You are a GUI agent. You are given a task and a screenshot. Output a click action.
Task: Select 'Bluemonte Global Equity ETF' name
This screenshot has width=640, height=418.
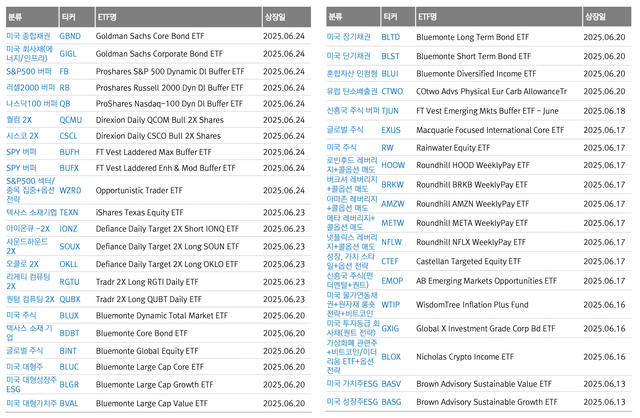(x=147, y=351)
